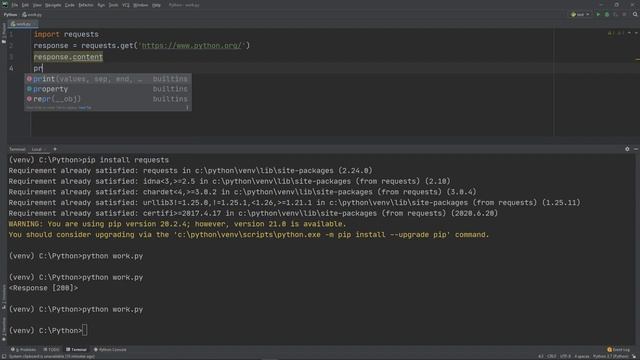
Task: Change the 4 spaces indent setting
Action: [582, 357]
